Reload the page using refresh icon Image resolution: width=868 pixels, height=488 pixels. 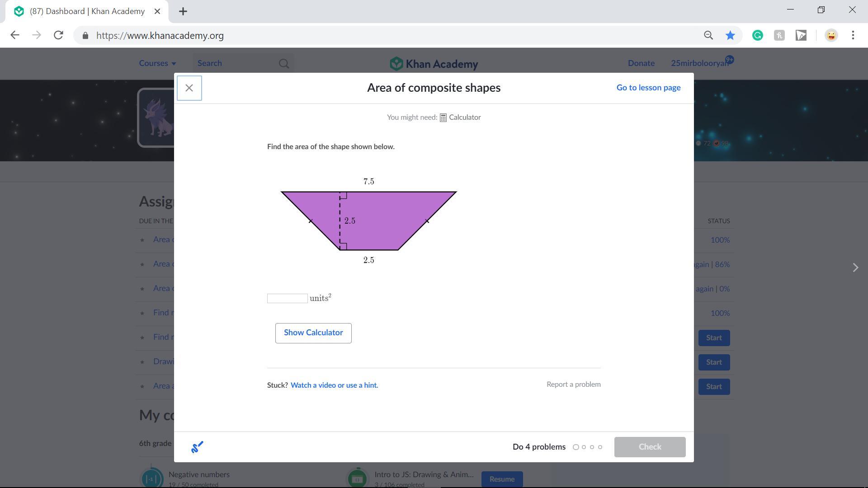coord(58,35)
